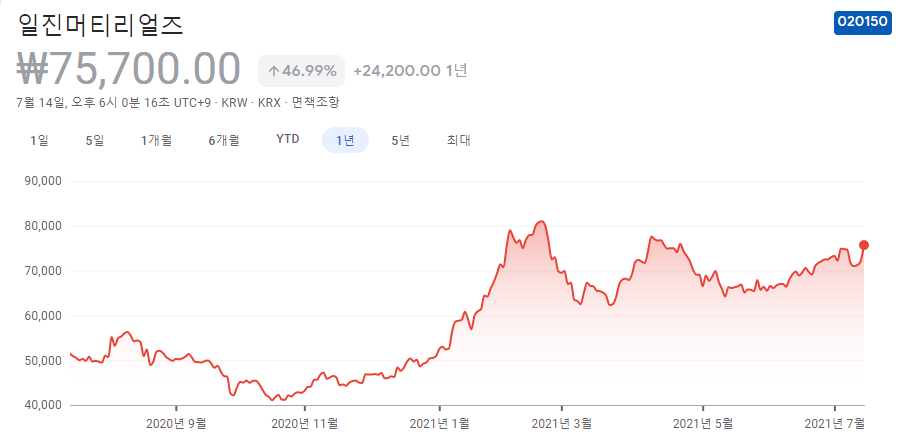This screenshot has width=897, height=444.
Task: Click the +24,200.00 1년 change text
Action: click(x=410, y=71)
